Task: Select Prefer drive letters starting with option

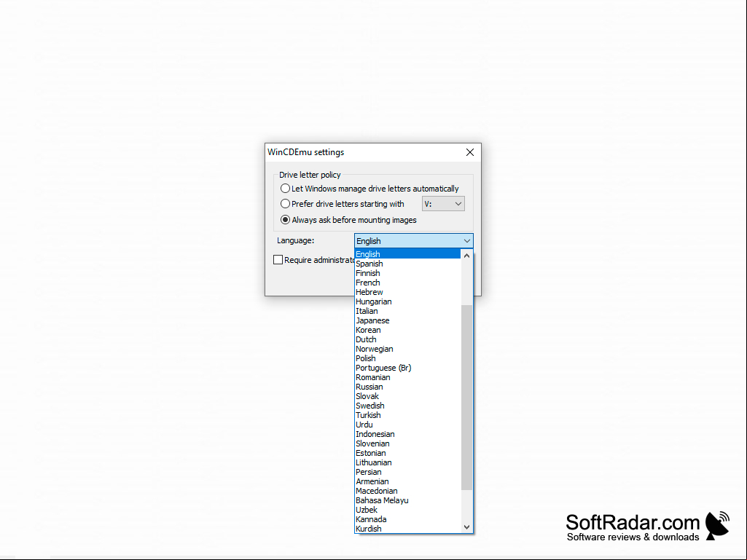Action: [342, 204]
